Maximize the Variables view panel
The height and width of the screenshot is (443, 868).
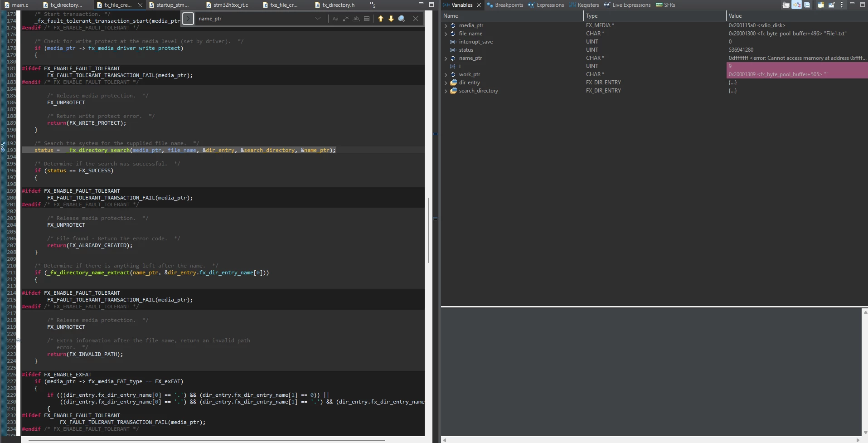(x=862, y=5)
